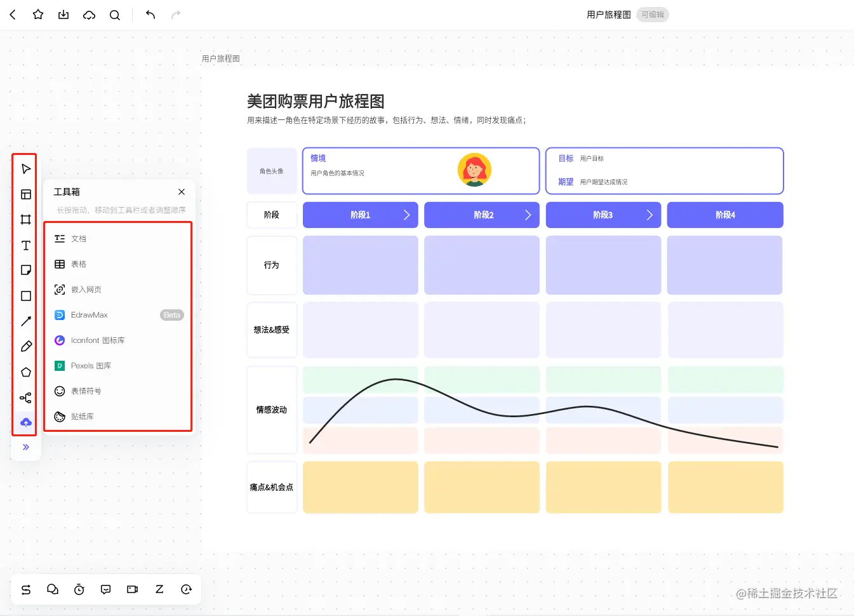The height and width of the screenshot is (616, 854).
Task: Click the 阶段3 stage block
Action: click(603, 215)
